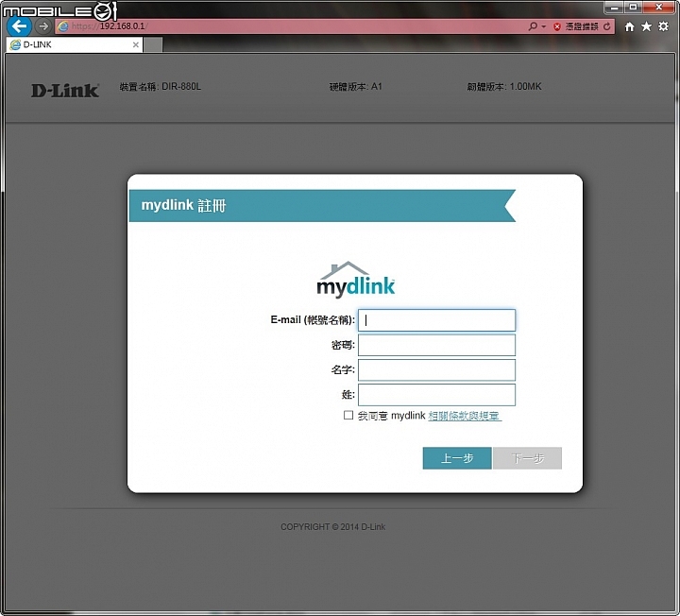
Task: Open a new blank tab
Action: pos(153,44)
